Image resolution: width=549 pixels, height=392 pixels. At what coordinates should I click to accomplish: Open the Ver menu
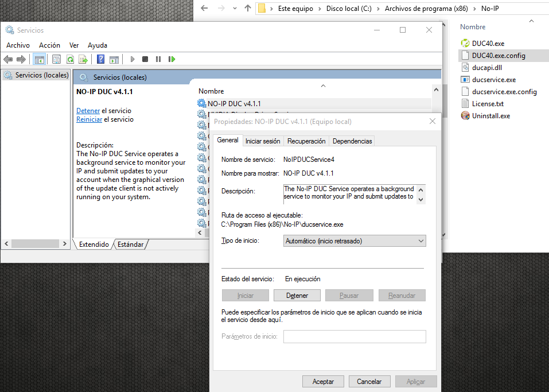(74, 45)
